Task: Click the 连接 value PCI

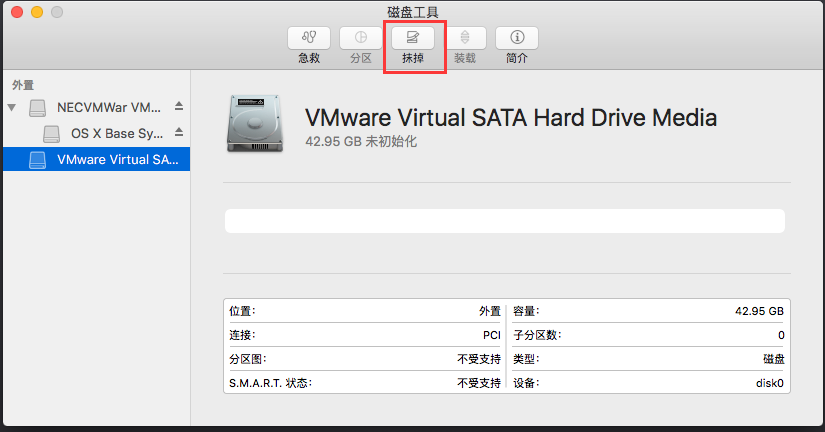Action: tap(491, 335)
